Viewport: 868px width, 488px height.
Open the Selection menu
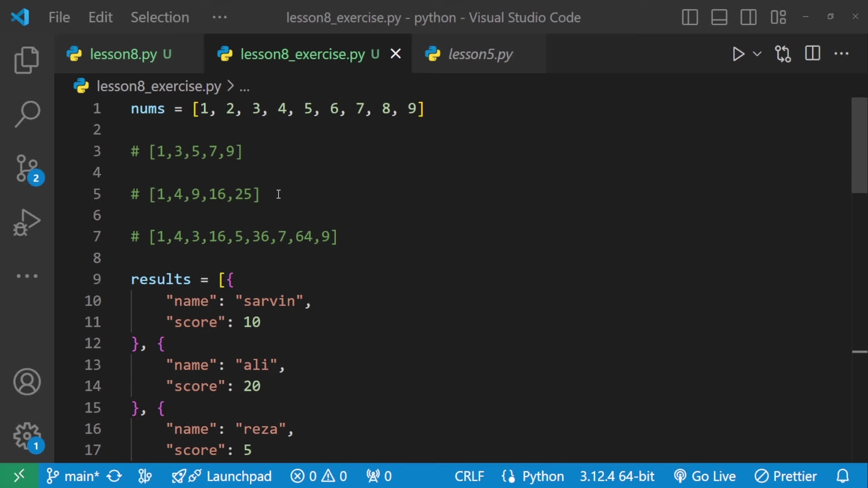point(160,18)
